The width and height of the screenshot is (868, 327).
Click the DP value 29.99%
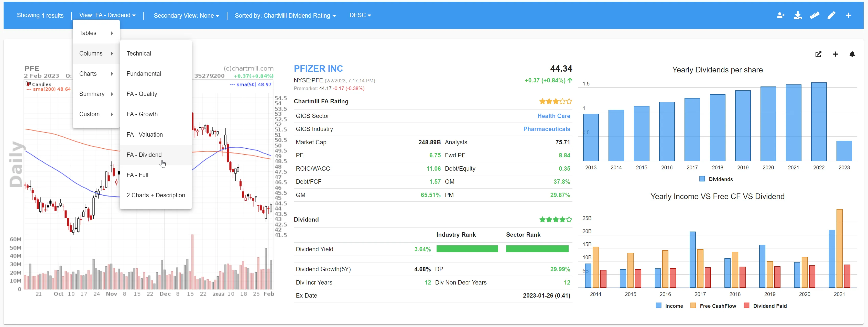point(560,269)
